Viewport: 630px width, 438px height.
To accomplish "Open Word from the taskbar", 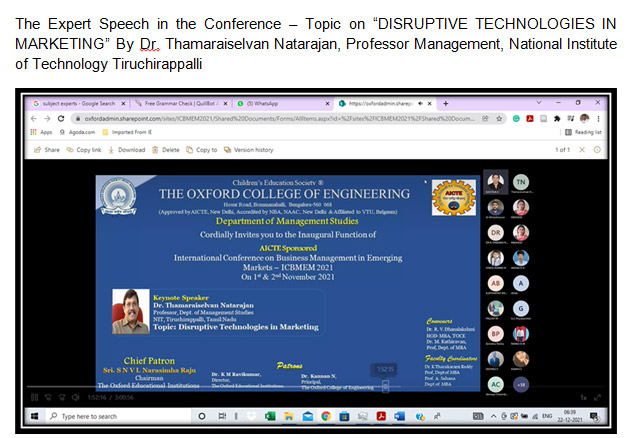I will coord(400,416).
